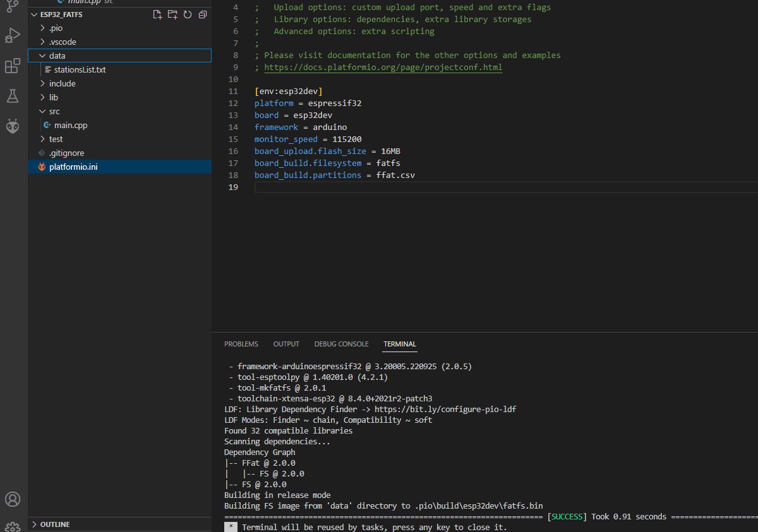Click the New Folder icon in explorer
The width and height of the screenshot is (758, 532).
[x=172, y=15]
